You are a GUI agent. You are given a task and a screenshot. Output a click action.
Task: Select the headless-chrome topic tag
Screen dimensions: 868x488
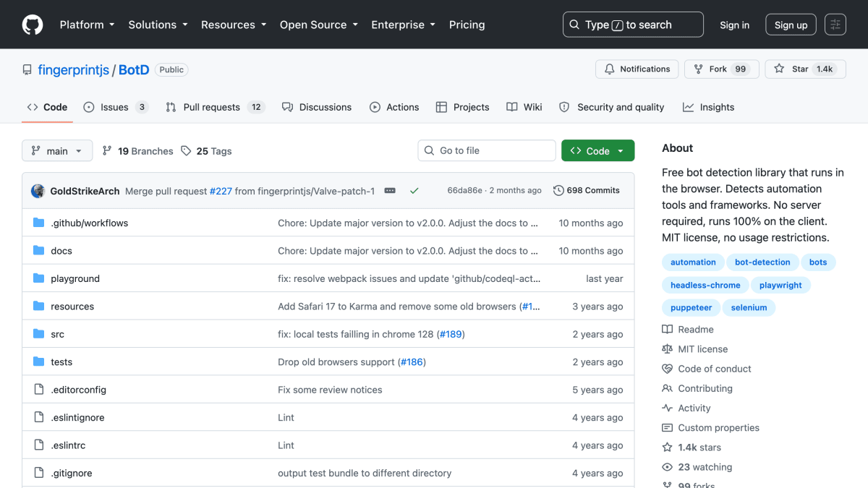point(705,285)
